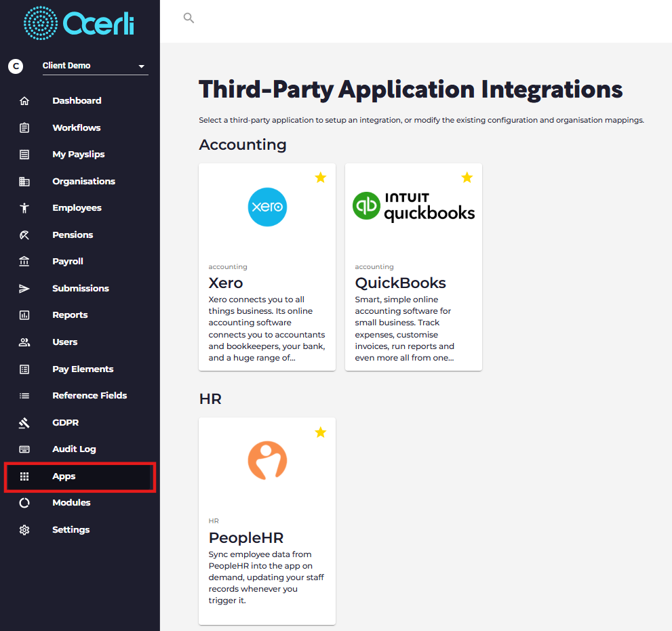The height and width of the screenshot is (631, 672).
Task: Click the Pay Elements list icon
Action: point(24,369)
